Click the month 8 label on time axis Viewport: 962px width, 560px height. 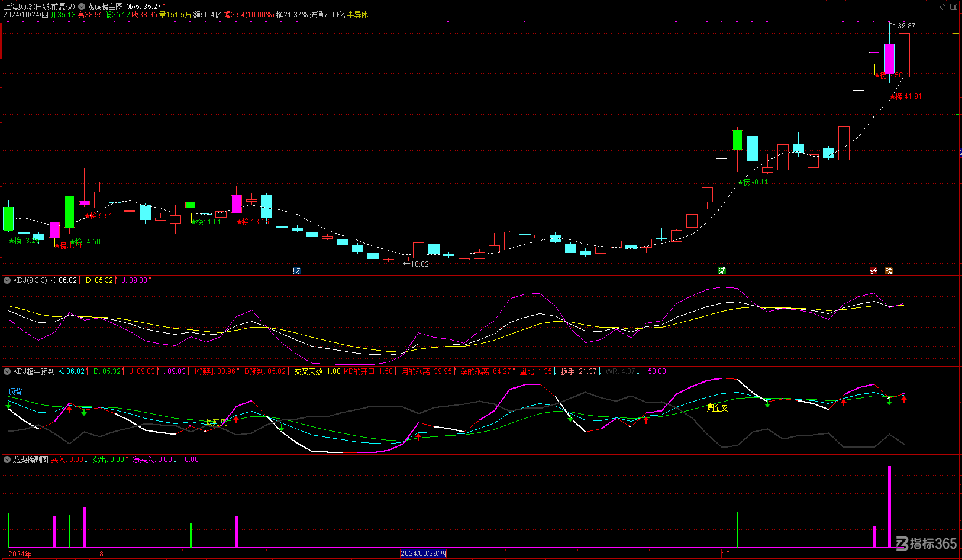pyautogui.click(x=102, y=554)
